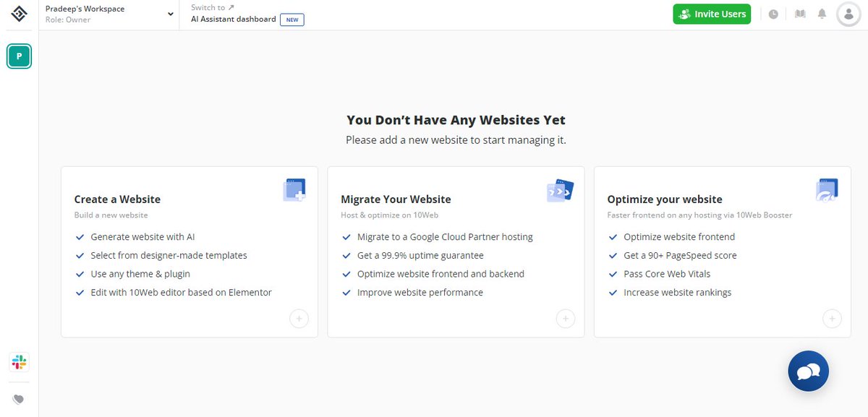Screen dimensions: 868x417
Task: Click 'Please add a new website to start managing it.'
Action: pyautogui.click(x=456, y=140)
